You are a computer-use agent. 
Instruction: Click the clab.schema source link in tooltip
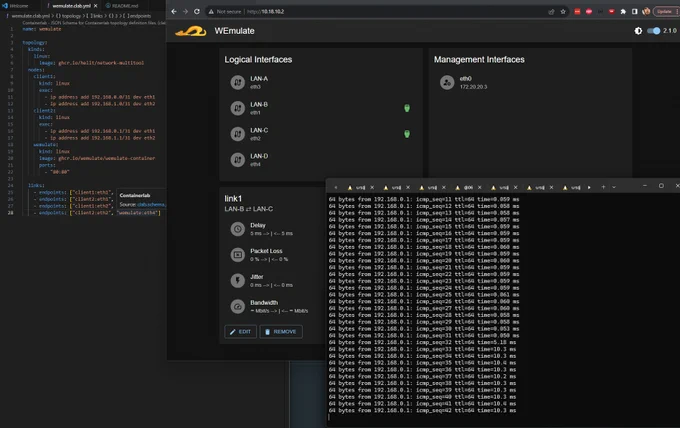click(x=151, y=205)
